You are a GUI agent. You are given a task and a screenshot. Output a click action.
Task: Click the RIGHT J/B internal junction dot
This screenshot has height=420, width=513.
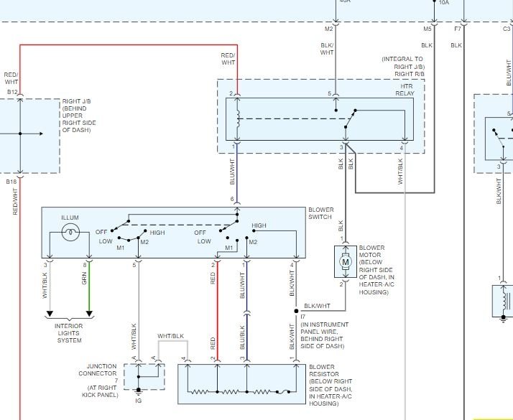point(20,134)
